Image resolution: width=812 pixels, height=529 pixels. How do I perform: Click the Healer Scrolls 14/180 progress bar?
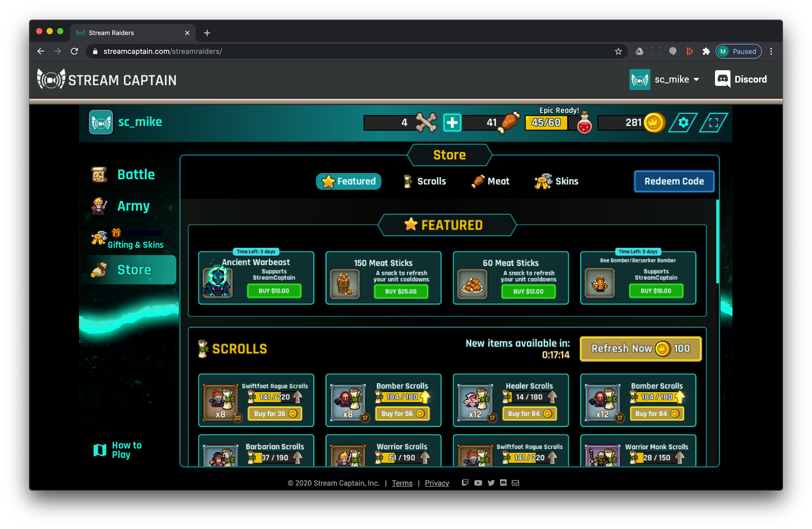point(529,397)
